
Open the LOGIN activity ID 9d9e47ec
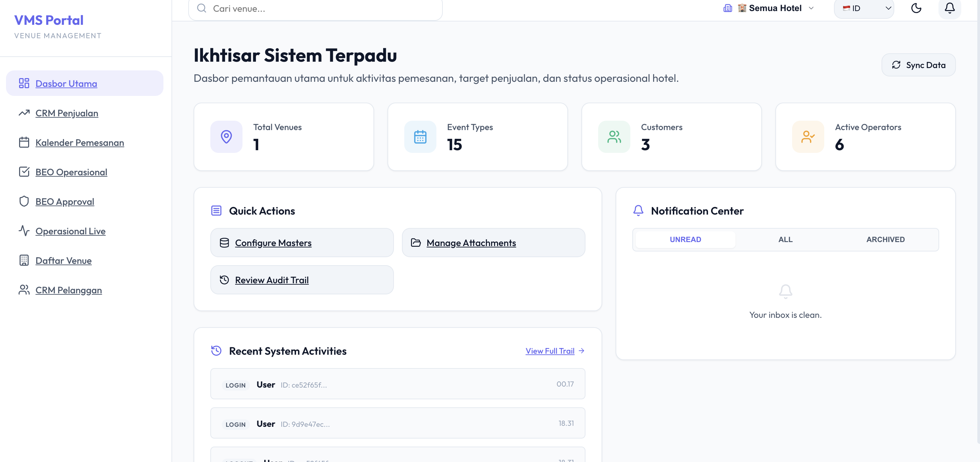coord(398,423)
